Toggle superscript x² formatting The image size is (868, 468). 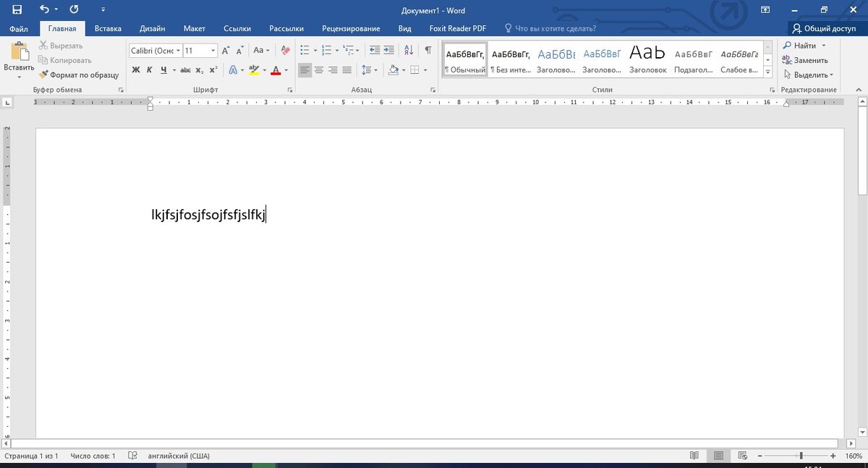pyautogui.click(x=213, y=70)
